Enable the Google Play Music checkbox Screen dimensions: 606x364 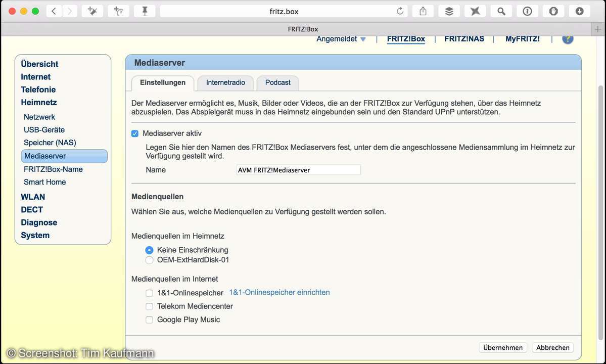point(149,320)
